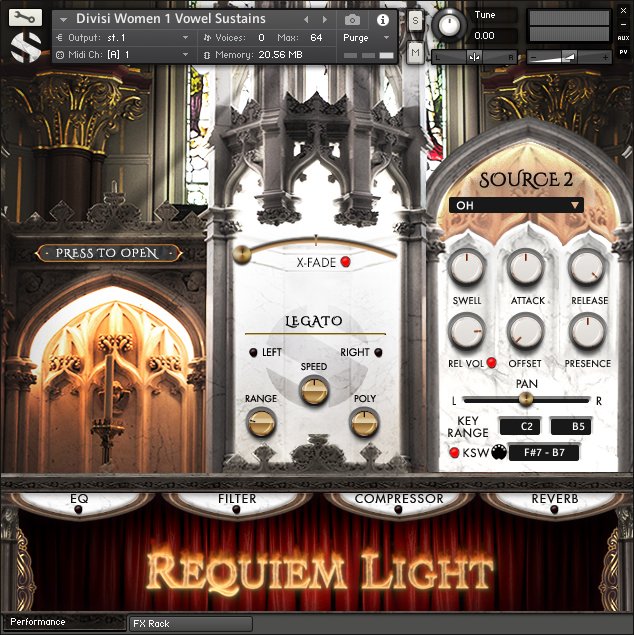Toggle the X-FADE red LED
Screen dimensions: 634x635
pos(345,263)
